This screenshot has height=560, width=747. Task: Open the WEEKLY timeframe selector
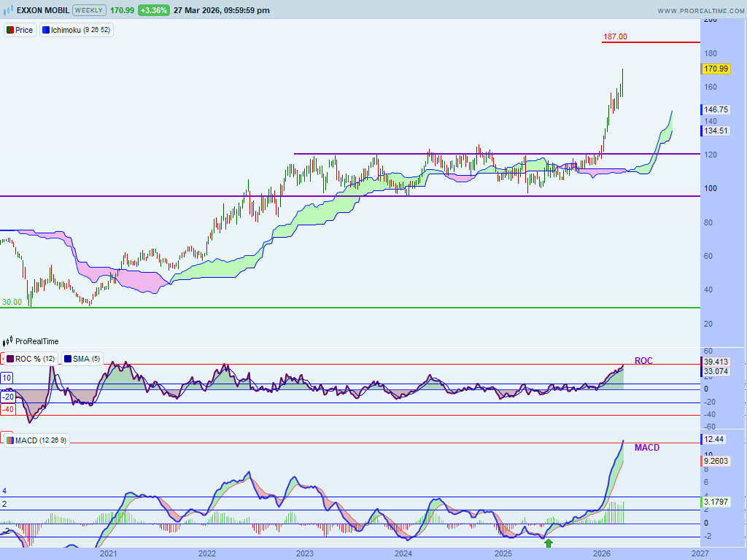(90, 10)
